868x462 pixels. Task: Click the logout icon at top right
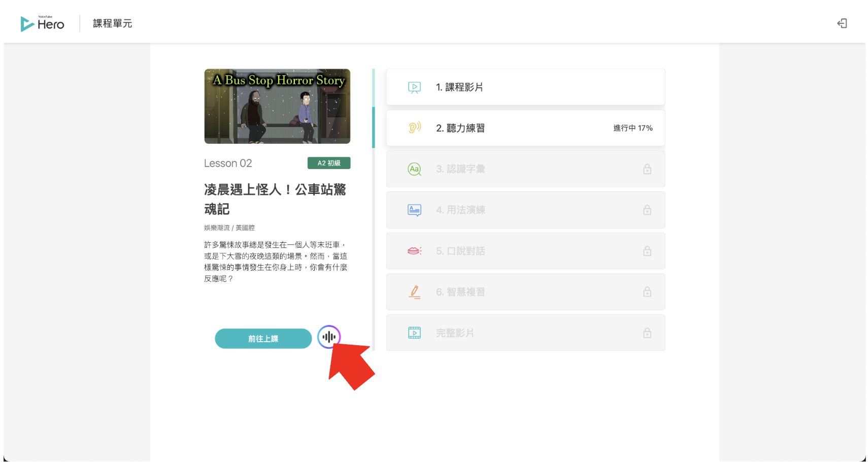pos(842,23)
